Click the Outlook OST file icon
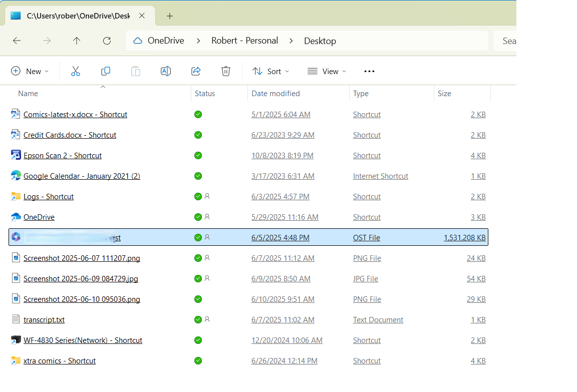577x392 pixels. point(16,237)
